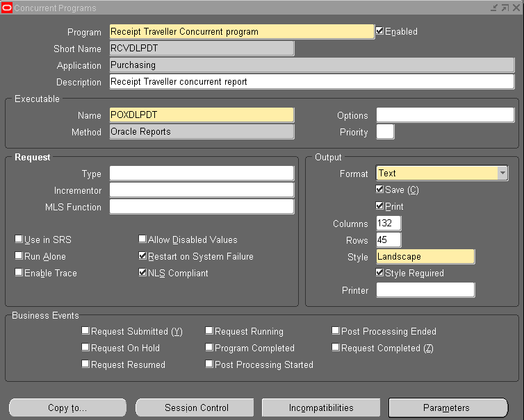Focus the Program name field

[x=242, y=32]
